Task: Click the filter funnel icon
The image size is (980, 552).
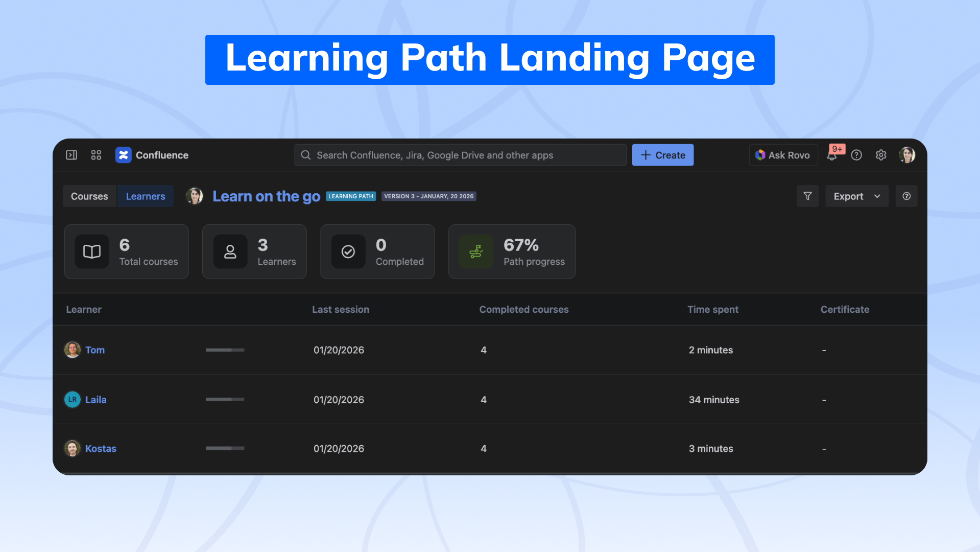Action: click(807, 196)
